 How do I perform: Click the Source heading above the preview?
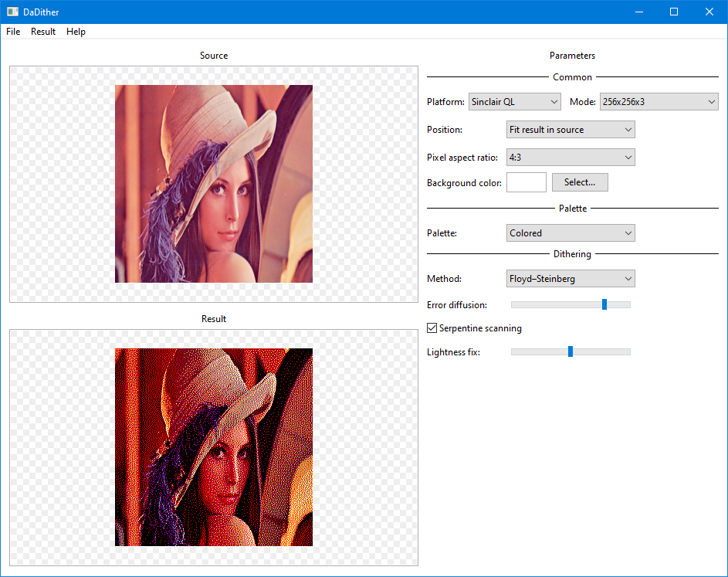pyautogui.click(x=214, y=56)
